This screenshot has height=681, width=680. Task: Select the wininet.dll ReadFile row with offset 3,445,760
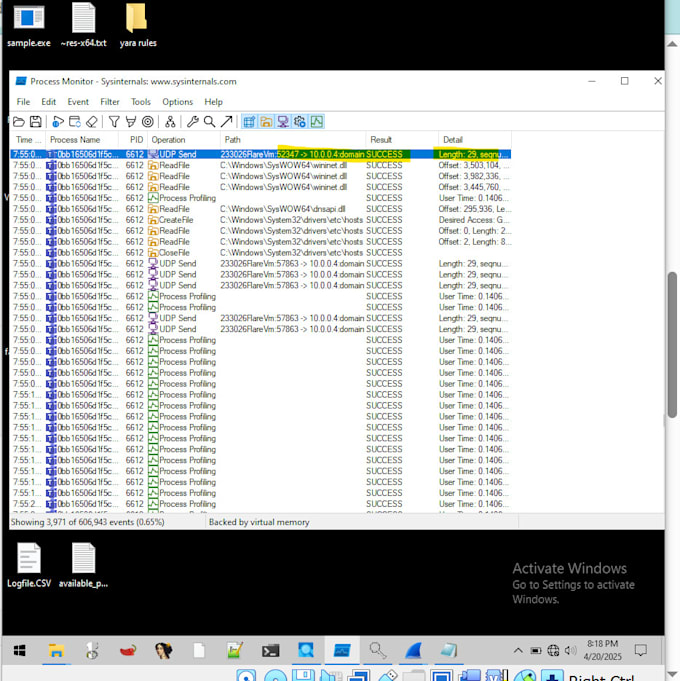(261, 187)
